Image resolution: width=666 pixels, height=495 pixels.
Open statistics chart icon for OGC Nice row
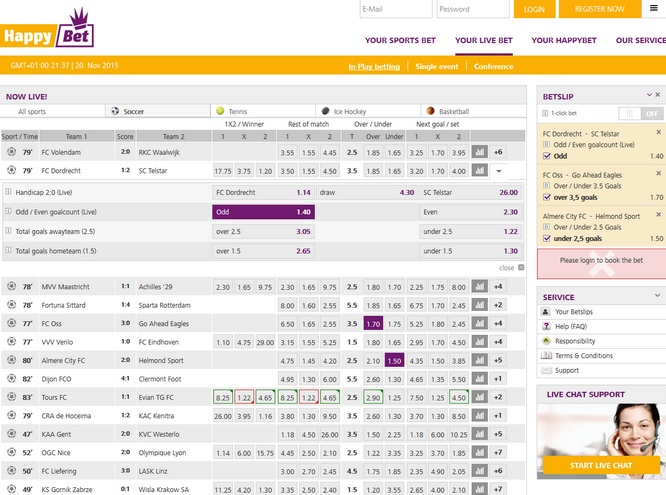pyautogui.click(x=480, y=453)
